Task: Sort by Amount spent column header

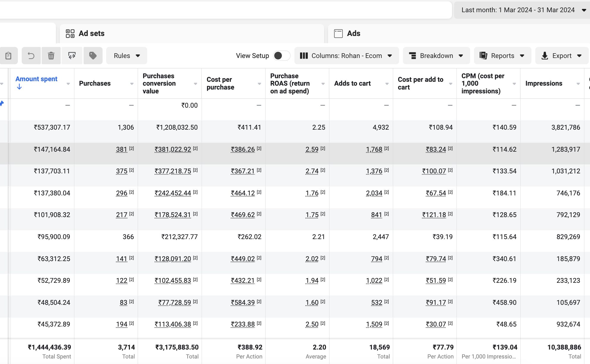Action: click(x=36, y=79)
